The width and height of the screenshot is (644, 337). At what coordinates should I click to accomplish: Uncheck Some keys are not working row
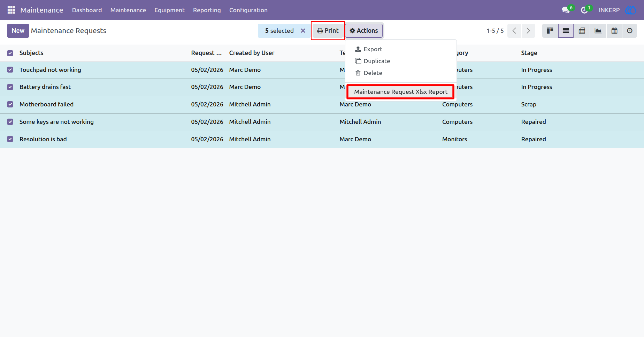click(x=10, y=122)
